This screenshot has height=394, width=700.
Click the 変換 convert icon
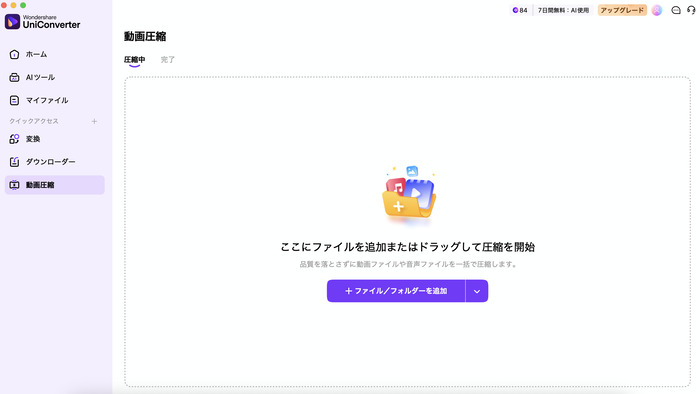coord(14,139)
